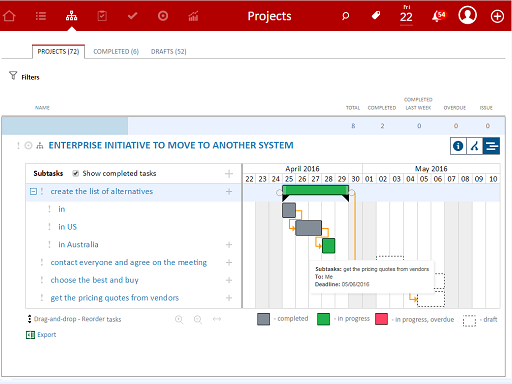Zoom in the Gantt chart

(179, 319)
